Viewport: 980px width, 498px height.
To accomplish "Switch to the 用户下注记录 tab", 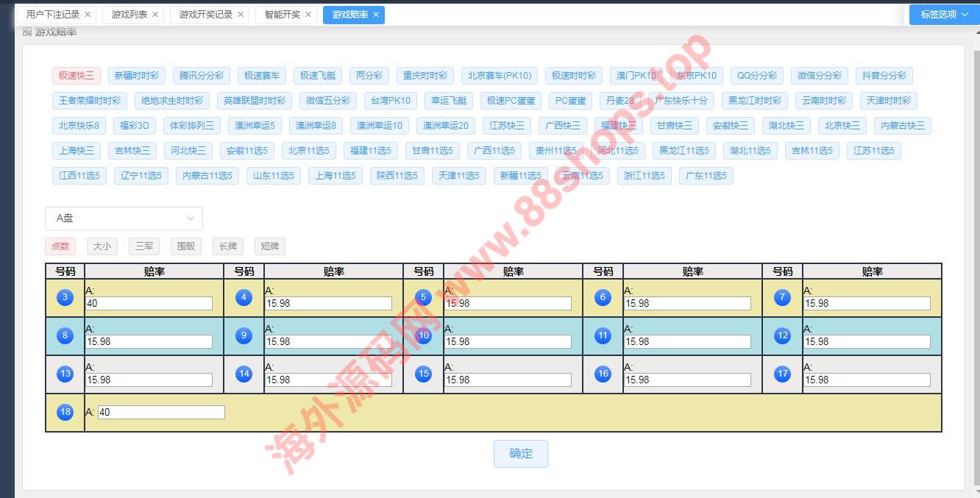I will [x=52, y=15].
